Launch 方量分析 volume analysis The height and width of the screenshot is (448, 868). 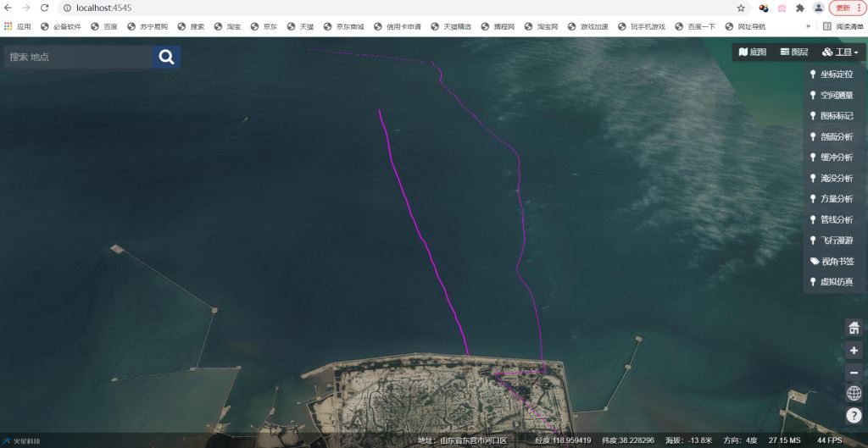[x=832, y=198]
